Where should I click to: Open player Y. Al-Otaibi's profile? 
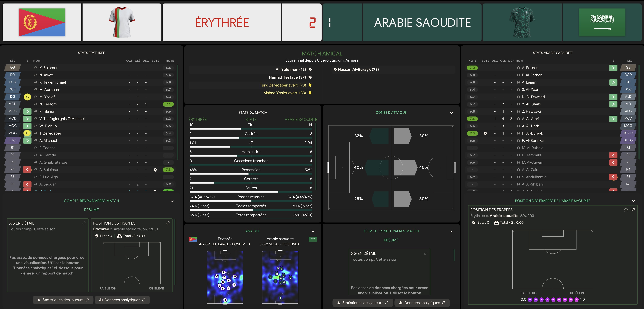pos(532,104)
